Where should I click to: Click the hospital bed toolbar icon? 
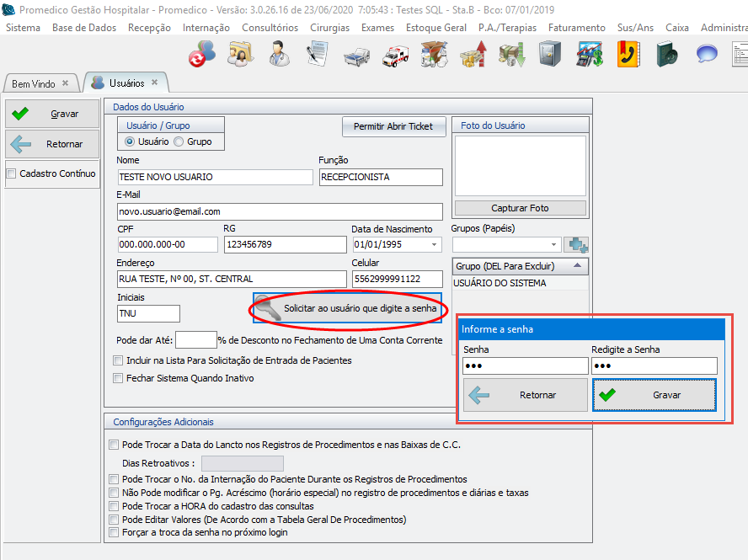[356, 56]
